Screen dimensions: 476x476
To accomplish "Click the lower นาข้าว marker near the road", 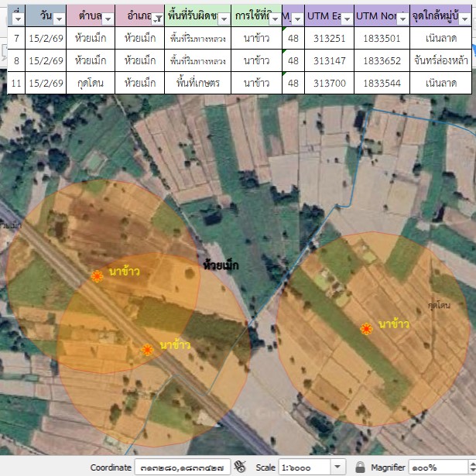I will [x=147, y=350].
